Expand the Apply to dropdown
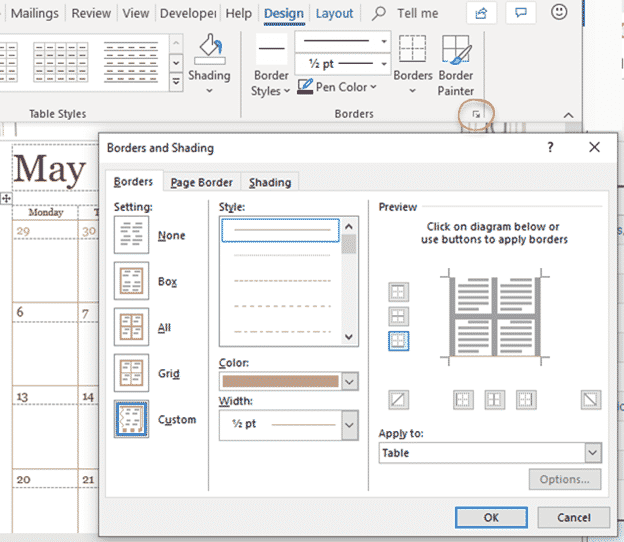 coord(592,453)
